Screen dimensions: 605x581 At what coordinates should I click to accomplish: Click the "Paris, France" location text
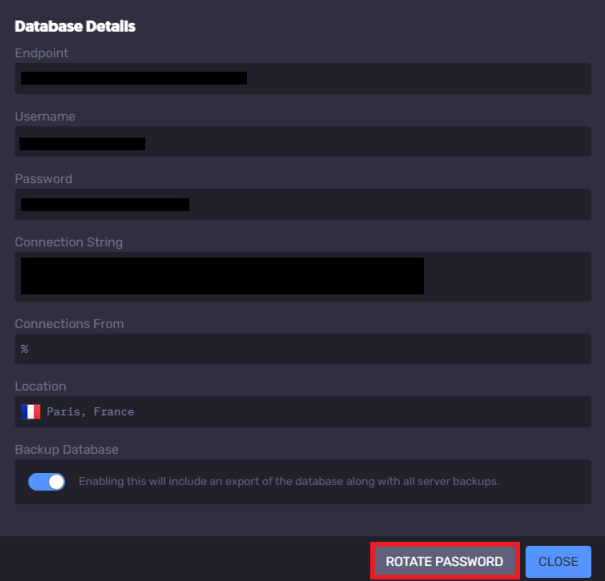pos(90,411)
